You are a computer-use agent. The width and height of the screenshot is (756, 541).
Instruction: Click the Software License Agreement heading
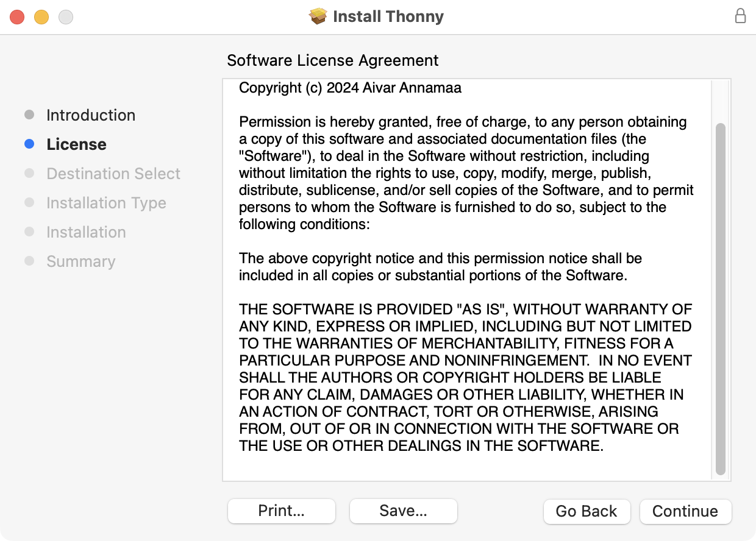332,60
